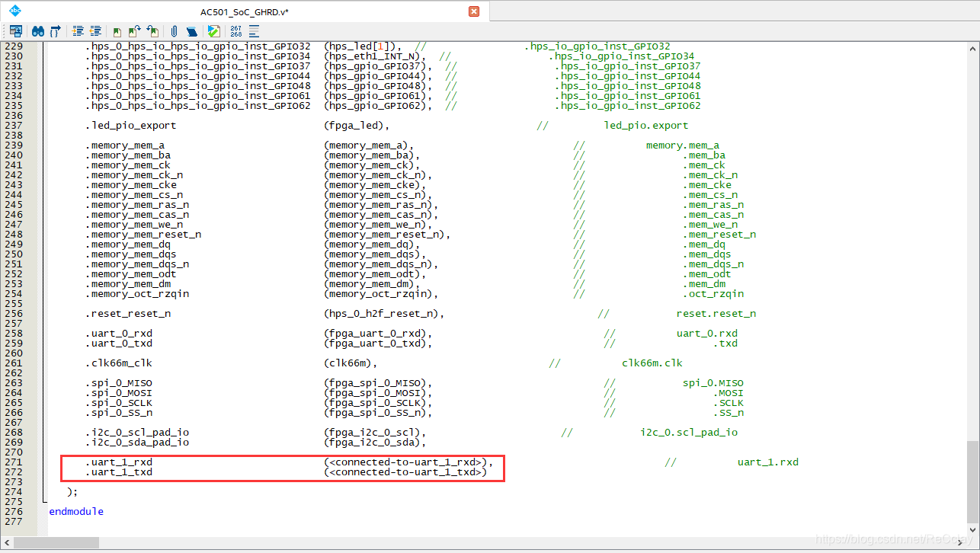Image resolution: width=980 pixels, height=553 pixels.
Task: Click the abc file icon in the title bar
Action: pos(15,11)
